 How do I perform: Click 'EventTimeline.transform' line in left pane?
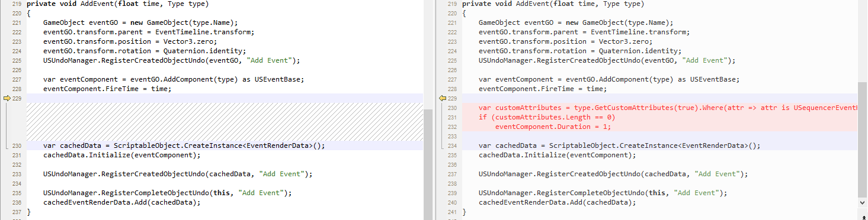coord(149,32)
